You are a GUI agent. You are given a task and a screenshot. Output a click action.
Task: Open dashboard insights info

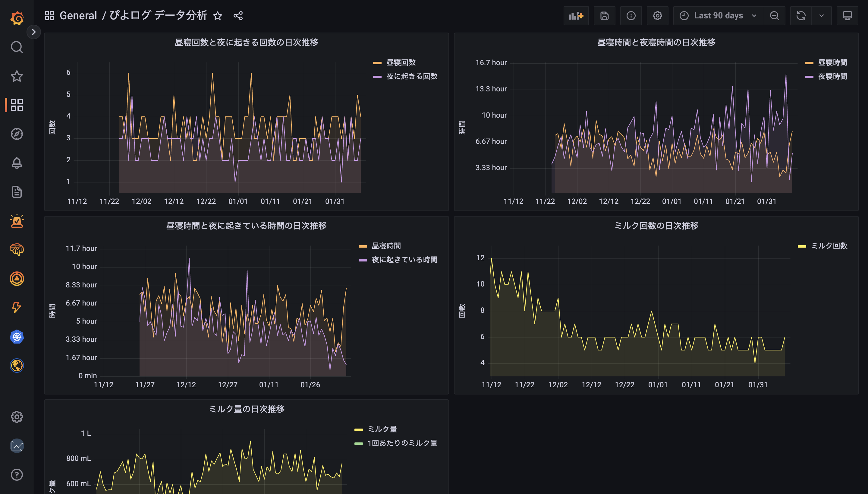tap(631, 16)
